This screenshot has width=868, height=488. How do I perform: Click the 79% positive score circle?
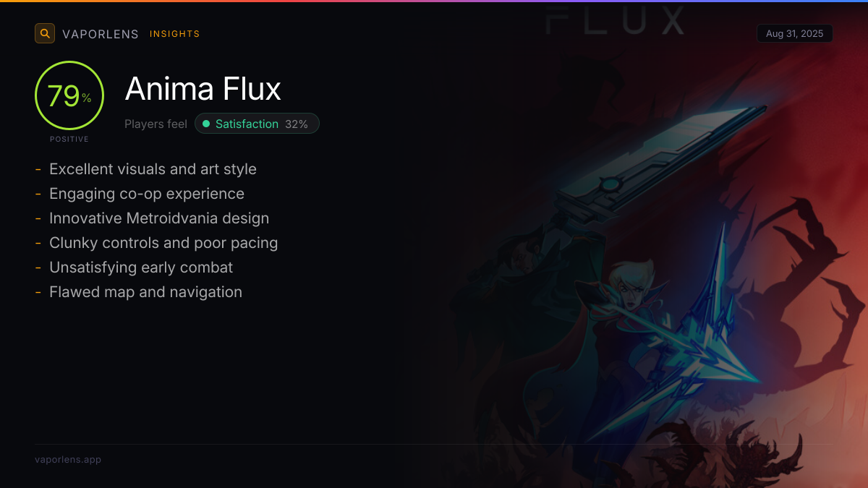(69, 95)
